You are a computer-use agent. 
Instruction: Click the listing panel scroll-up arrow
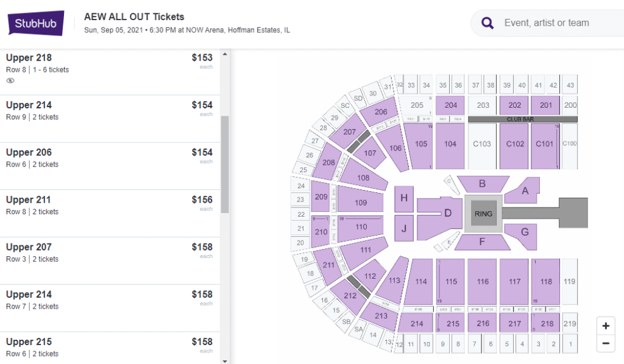click(225, 54)
